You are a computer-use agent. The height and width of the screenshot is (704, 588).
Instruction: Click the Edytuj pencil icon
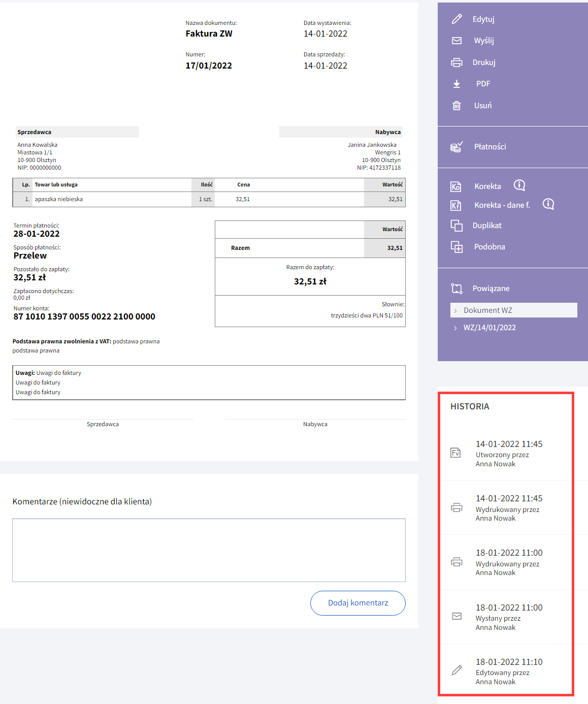click(x=457, y=19)
